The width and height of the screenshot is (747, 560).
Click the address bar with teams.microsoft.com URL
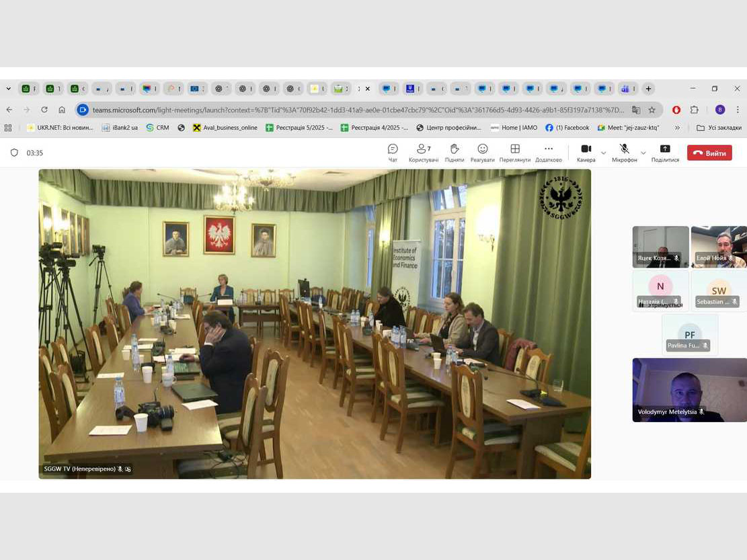point(356,110)
